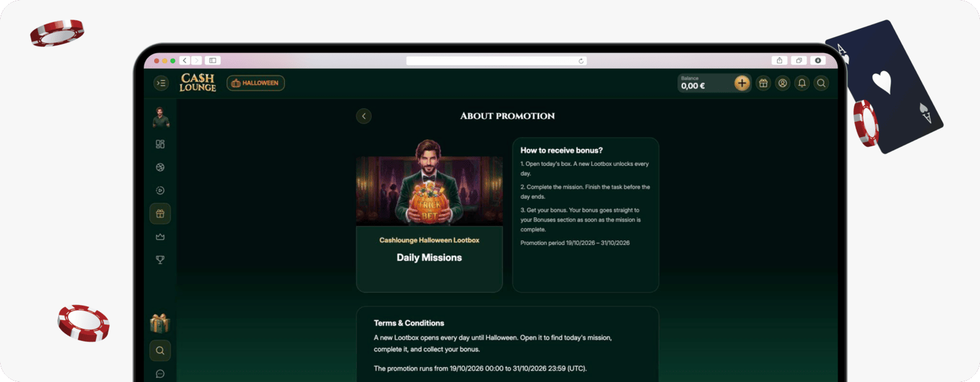Go back using arrow beside About Promotion
Screen dimensions: 980x382
tap(364, 116)
